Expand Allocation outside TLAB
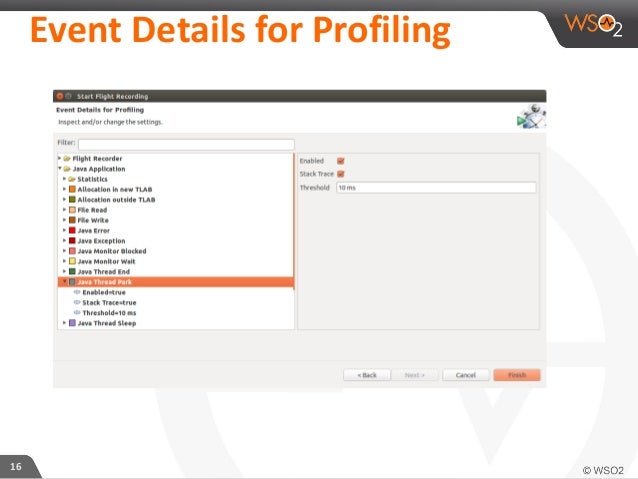Image resolution: width=638 pixels, height=479 pixels. 64,199
